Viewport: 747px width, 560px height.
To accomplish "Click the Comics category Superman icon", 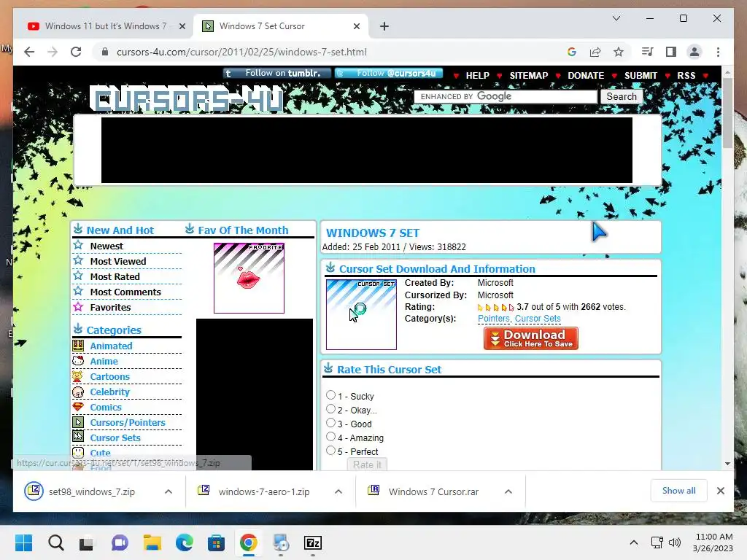I will point(78,407).
